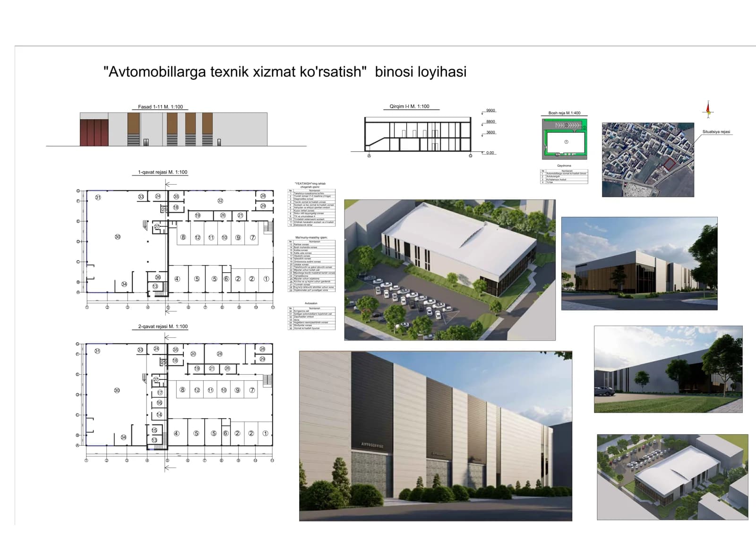Open the satellite situation map image

pos(648,160)
